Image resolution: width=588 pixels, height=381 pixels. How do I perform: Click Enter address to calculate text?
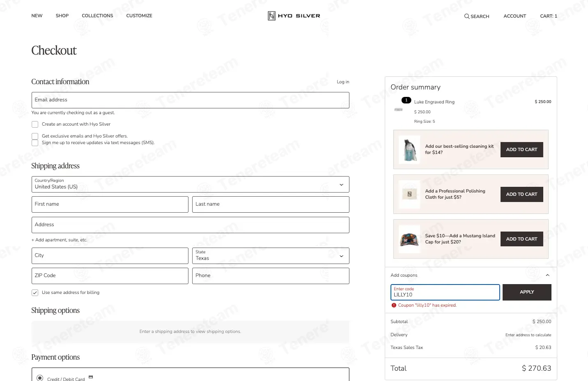(528, 335)
